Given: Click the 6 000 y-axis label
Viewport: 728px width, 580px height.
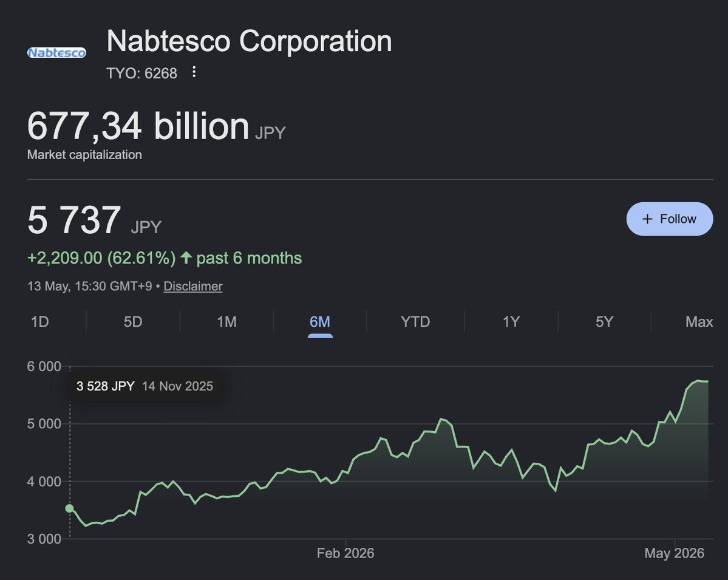Looking at the screenshot, I should click(x=44, y=366).
